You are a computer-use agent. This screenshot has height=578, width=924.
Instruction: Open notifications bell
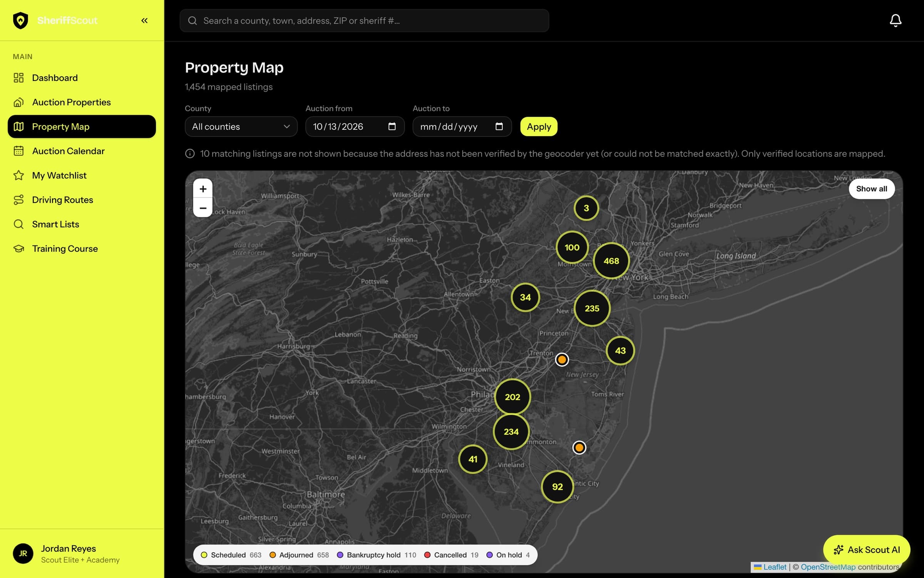896,20
